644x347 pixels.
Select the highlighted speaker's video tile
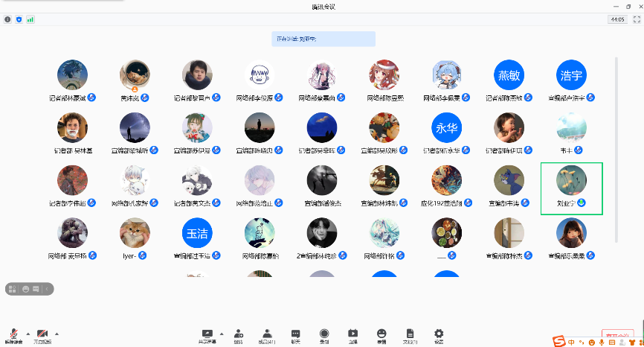[x=571, y=188]
